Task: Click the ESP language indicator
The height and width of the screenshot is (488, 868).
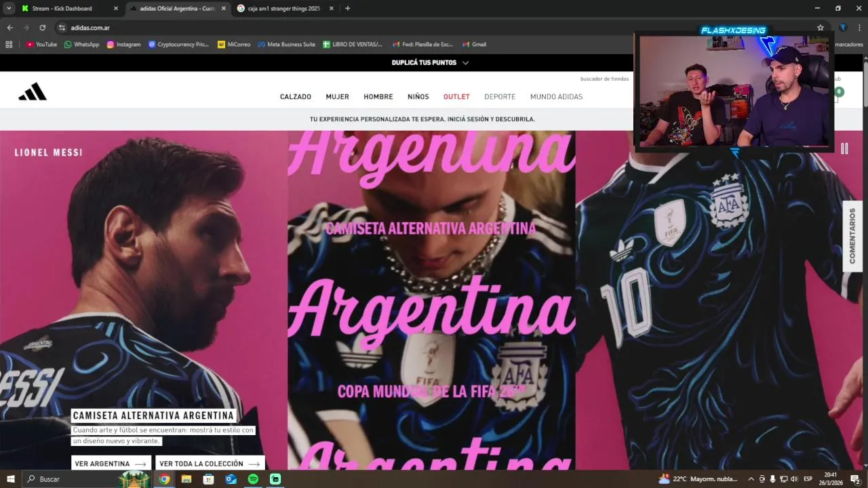Action: pyautogui.click(x=808, y=479)
